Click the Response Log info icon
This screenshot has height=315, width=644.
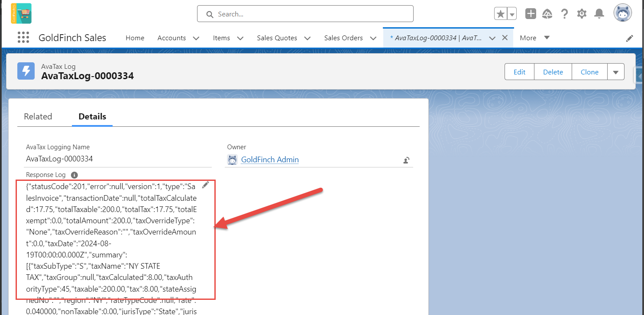(x=74, y=175)
